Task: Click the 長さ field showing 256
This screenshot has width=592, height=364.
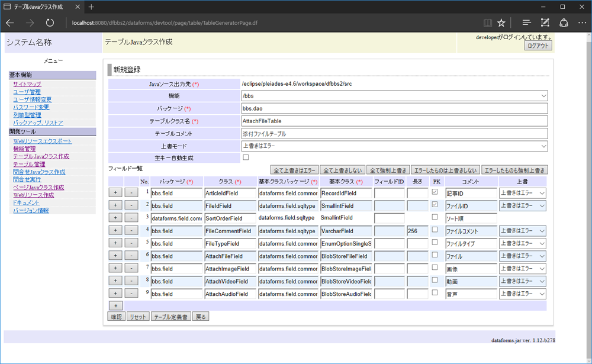Action: point(417,231)
